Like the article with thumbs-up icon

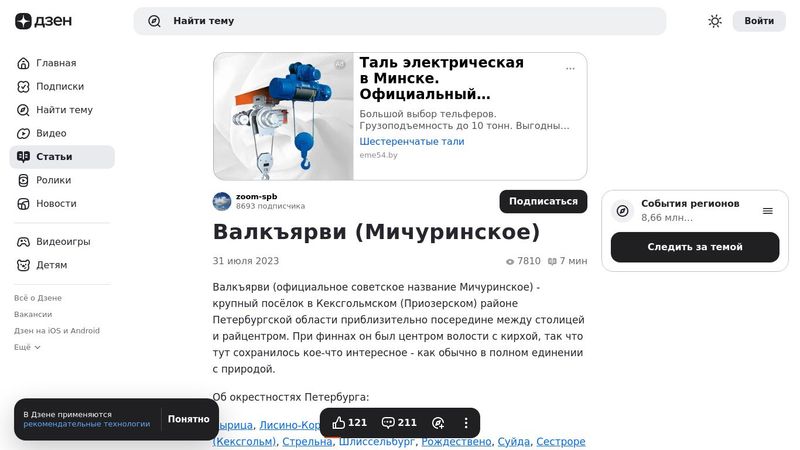pyautogui.click(x=339, y=422)
